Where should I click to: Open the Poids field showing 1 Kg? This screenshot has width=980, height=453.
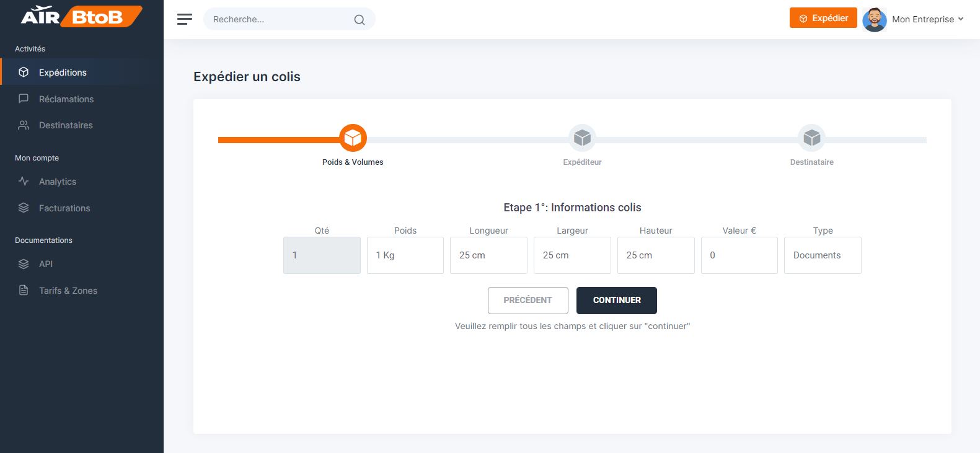point(405,255)
